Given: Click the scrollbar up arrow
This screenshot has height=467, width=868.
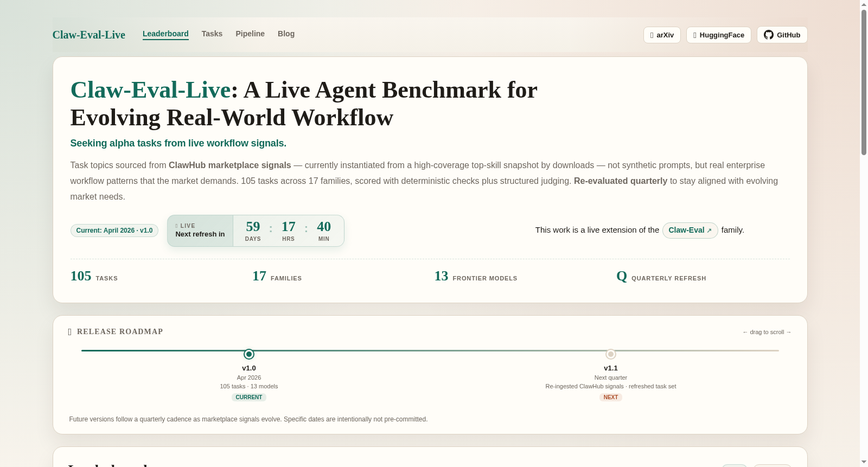Looking at the screenshot, I should click(x=864, y=4).
